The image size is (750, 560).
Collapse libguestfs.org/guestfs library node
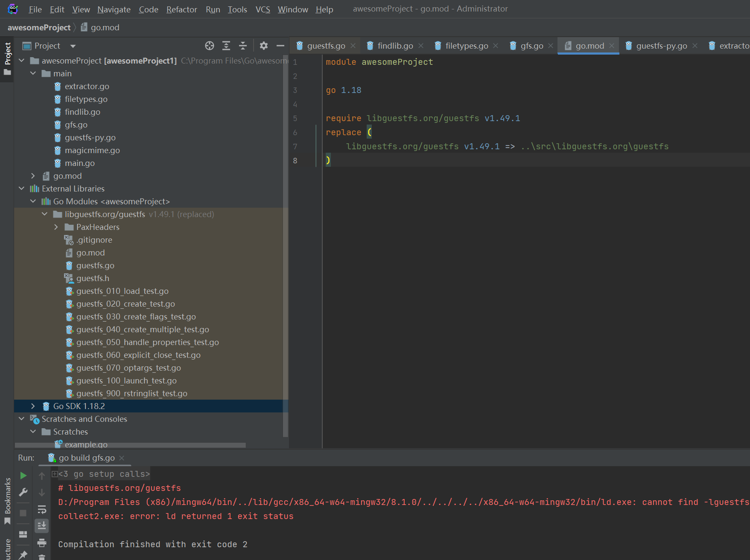(x=45, y=214)
